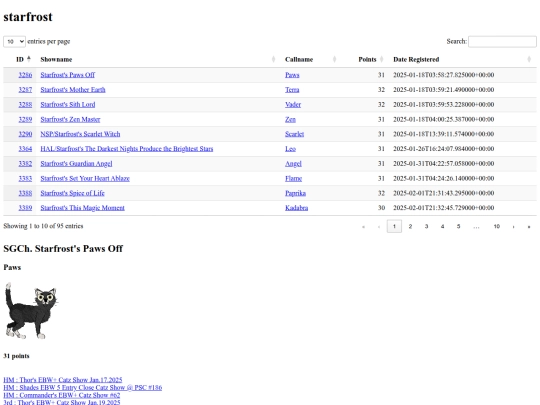Click the Zen callname link
This screenshot has height=405, width=540.
tap(290, 119)
